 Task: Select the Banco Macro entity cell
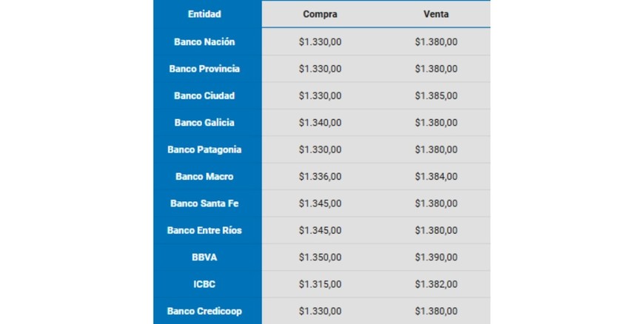[204, 177]
